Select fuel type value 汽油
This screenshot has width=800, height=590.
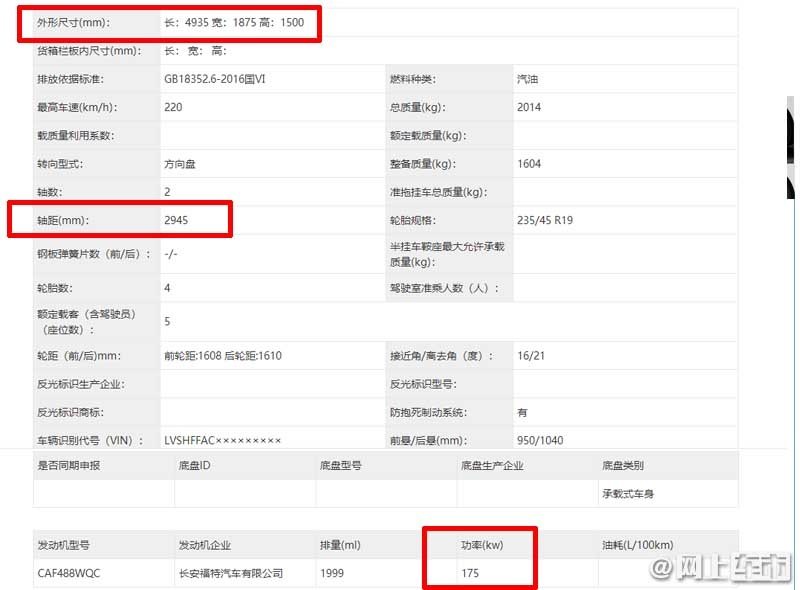528,79
